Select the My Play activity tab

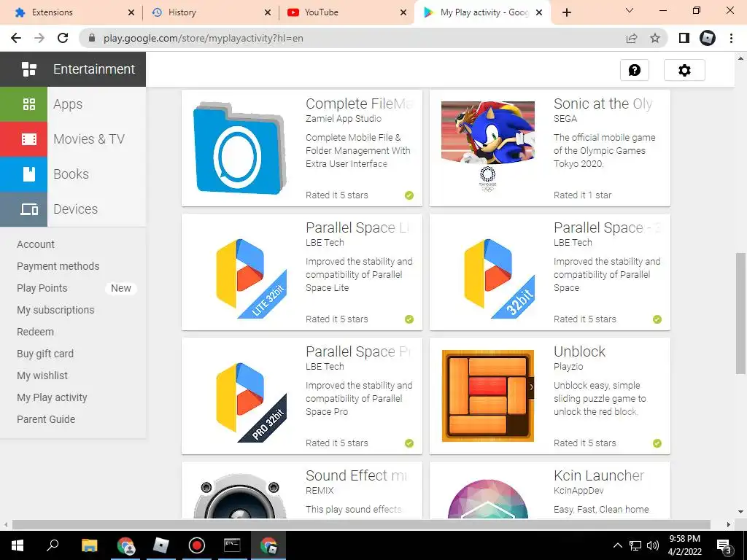(482, 12)
